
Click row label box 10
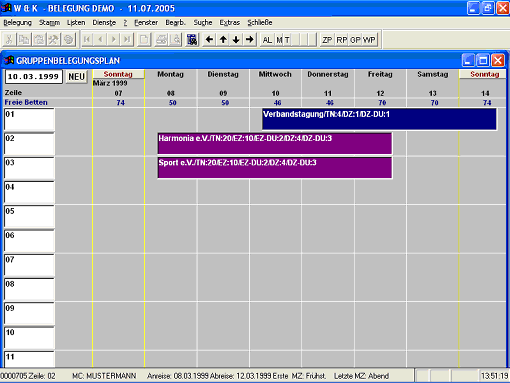click(29, 338)
